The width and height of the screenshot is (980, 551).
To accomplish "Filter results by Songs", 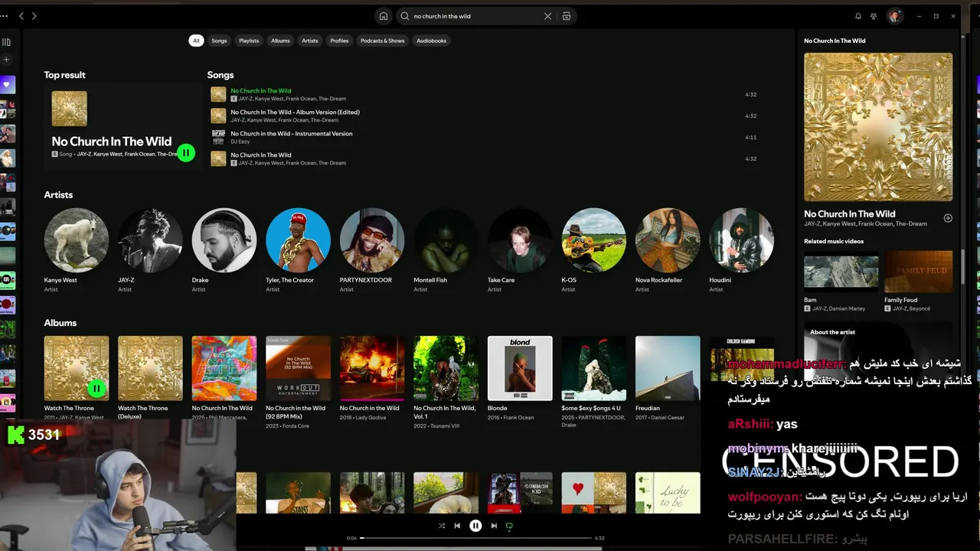I will [220, 41].
